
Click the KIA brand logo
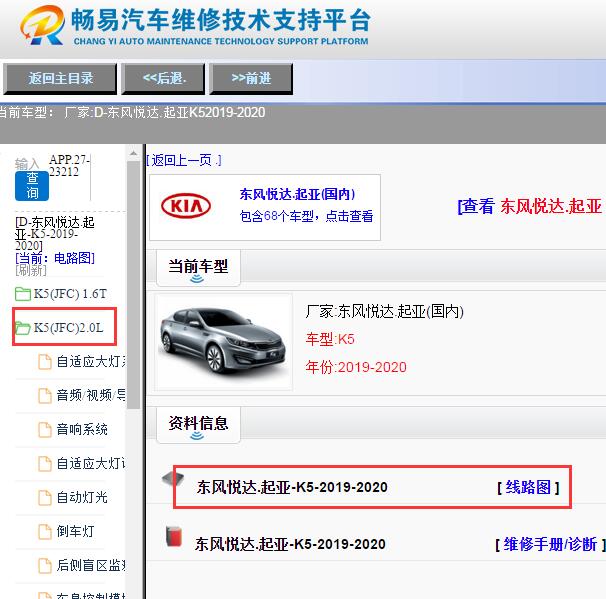(x=186, y=206)
